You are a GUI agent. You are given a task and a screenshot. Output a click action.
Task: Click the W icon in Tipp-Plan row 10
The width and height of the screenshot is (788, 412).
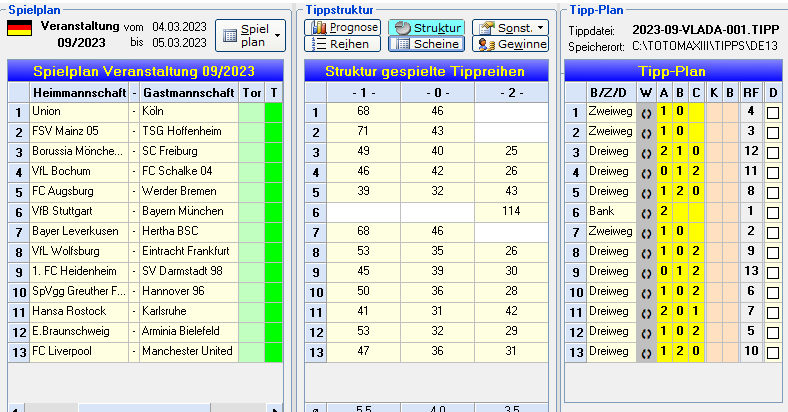pyautogui.click(x=646, y=293)
